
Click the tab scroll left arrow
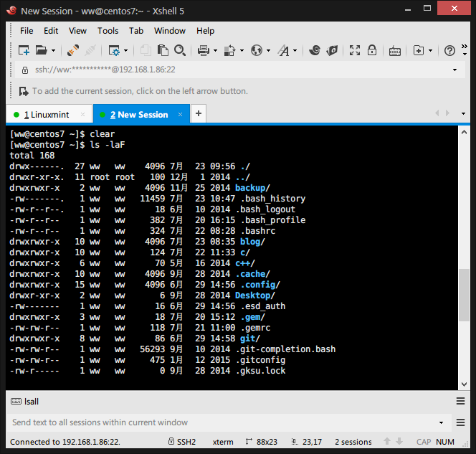click(437, 113)
